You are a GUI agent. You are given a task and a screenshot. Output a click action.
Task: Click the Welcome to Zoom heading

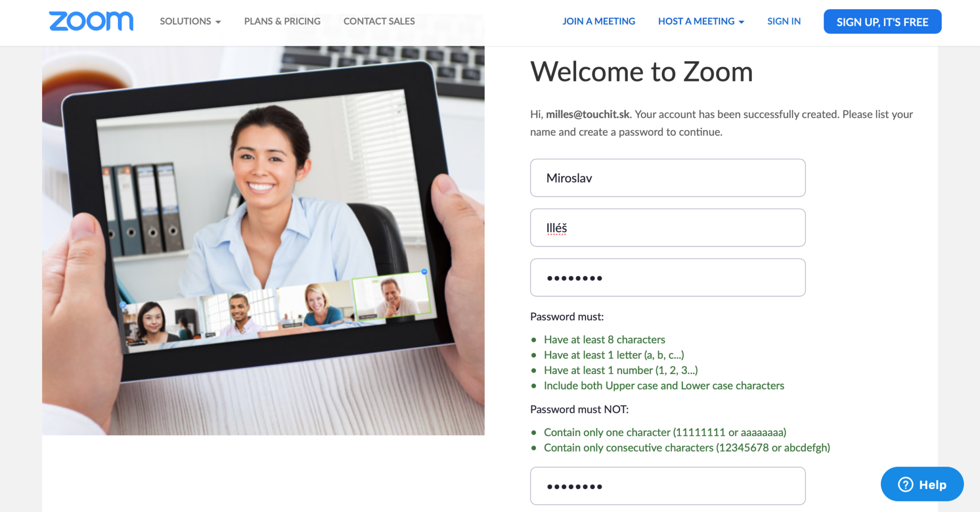(642, 72)
